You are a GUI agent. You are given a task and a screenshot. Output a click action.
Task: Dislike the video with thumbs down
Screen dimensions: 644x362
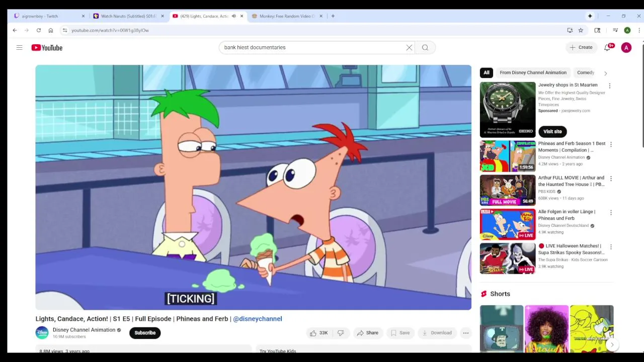click(x=341, y=333)
